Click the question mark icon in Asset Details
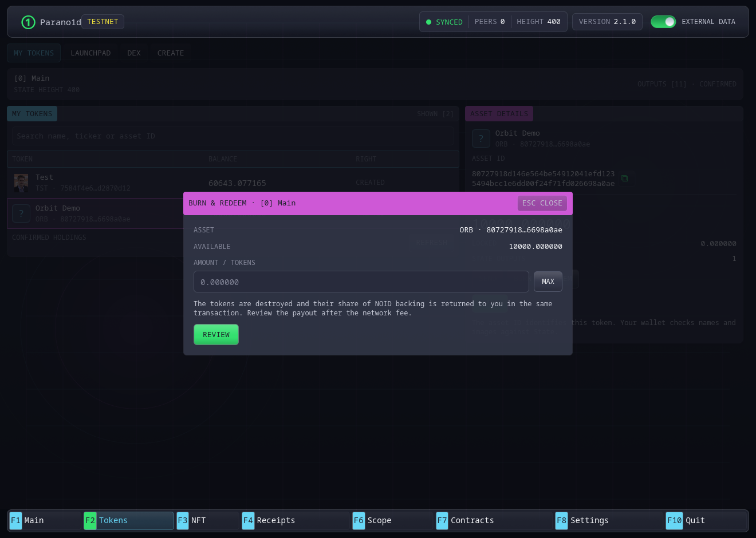 pyautogui.click(x=481, y=139)
